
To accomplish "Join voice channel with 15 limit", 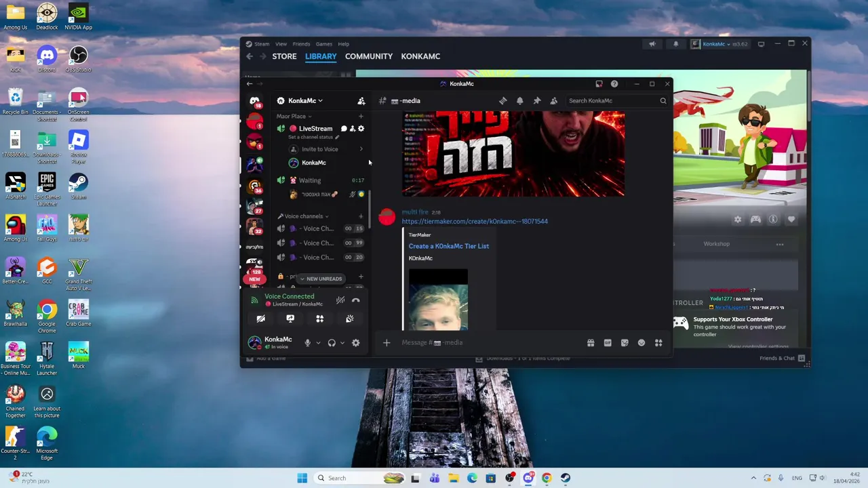I will [x=321, y=228].
